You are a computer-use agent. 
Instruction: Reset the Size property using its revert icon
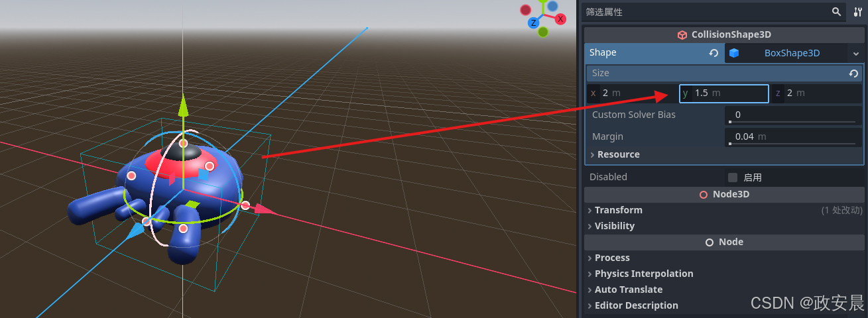pos(854,74)
